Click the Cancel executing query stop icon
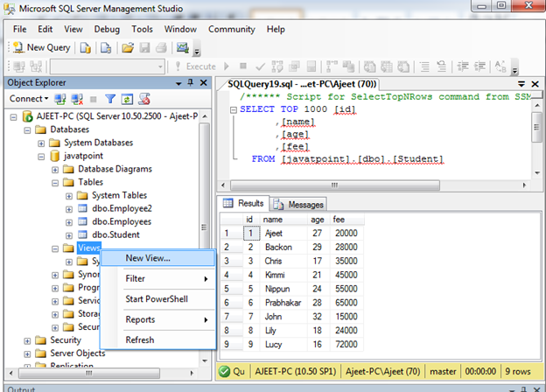This screenshot has height=392, width=546. pos(243,66)
